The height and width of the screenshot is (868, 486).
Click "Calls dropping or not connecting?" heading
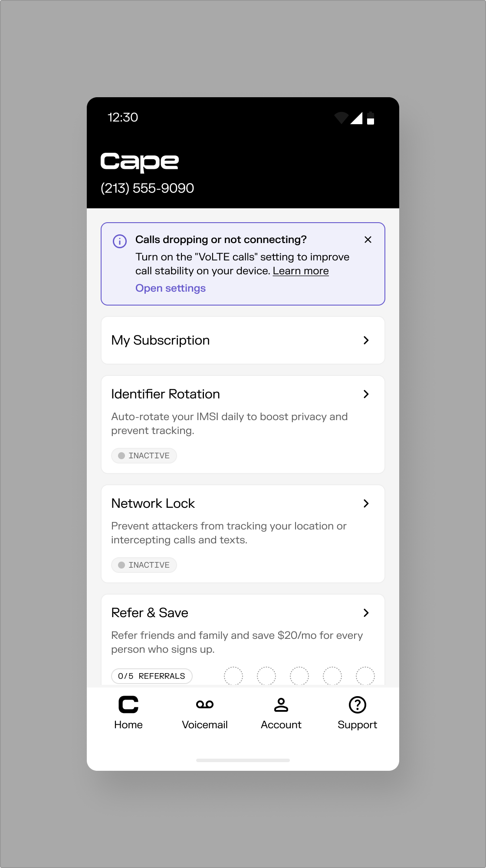point(221,240)
